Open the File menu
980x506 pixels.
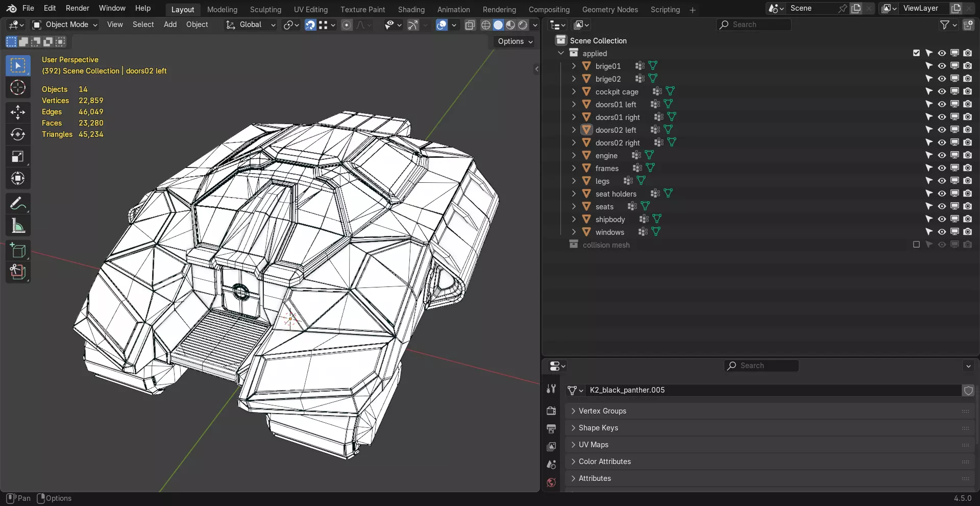click(x=29, y=8)
